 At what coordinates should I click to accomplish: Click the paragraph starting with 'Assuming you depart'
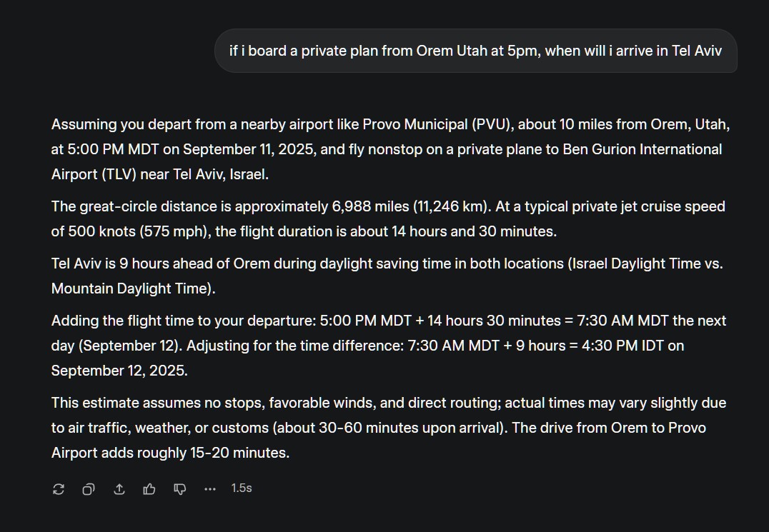tap(391, 149)
